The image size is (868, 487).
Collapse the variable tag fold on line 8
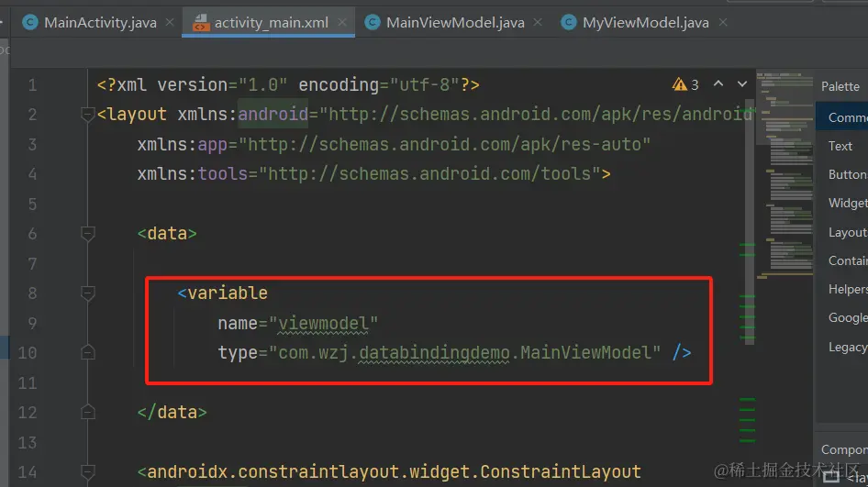pos(87,293)
